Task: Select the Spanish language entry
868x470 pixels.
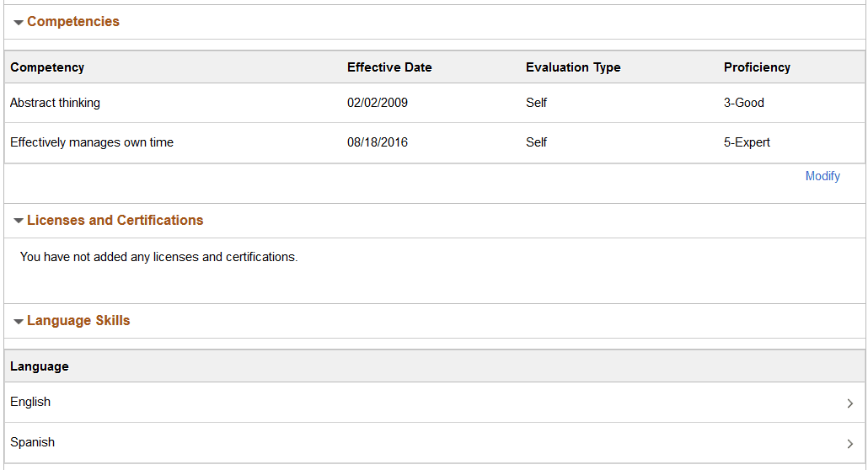Action: pos(32,442)
